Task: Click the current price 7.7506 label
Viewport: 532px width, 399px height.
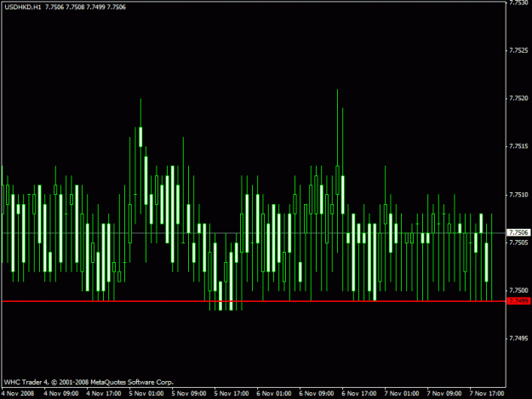Action: coord(518,232)
